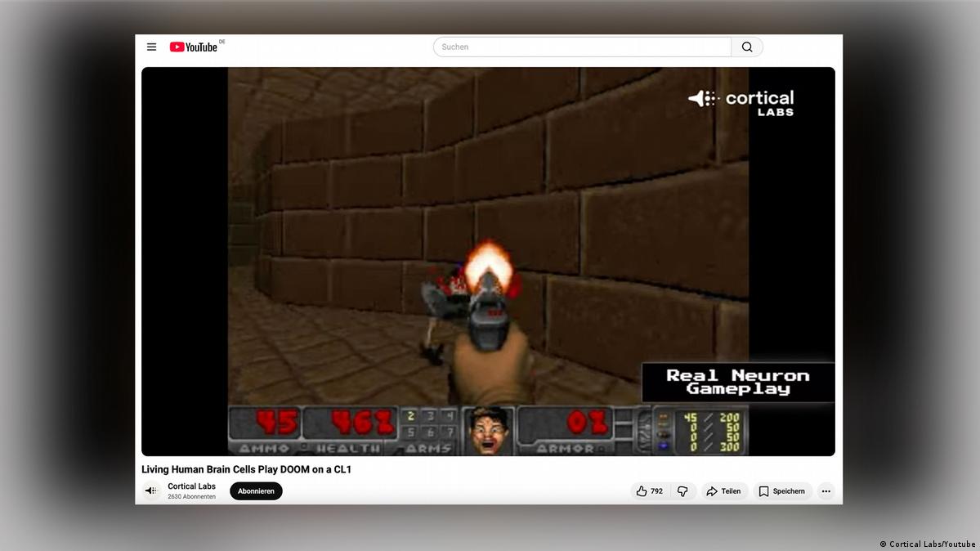Click the ARMOR counter in the game HUD
This screenshot has width=980, height=551.
click(x=566, y=430)
